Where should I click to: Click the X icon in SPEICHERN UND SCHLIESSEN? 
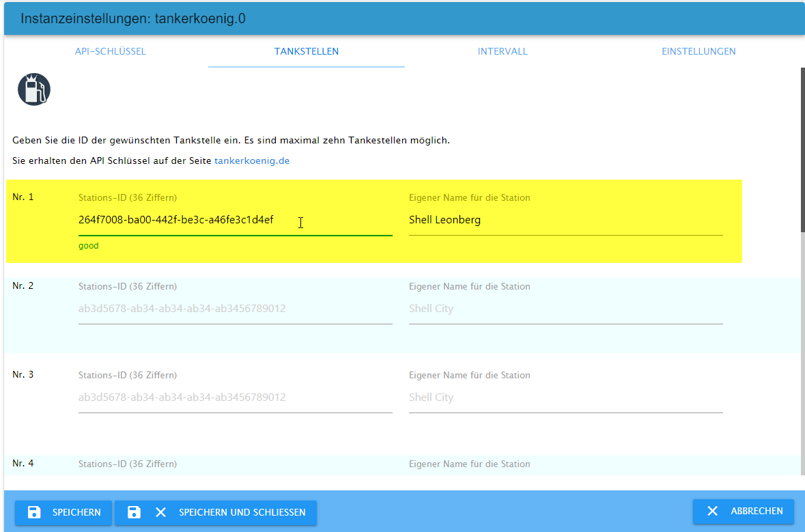click(159, 512)
